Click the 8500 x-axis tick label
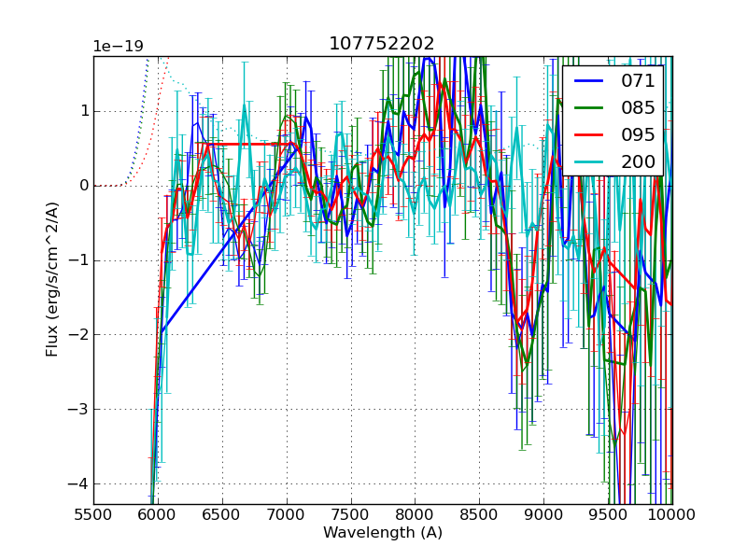Viewport: 747px width, 560px height. [x=479, y=514]
